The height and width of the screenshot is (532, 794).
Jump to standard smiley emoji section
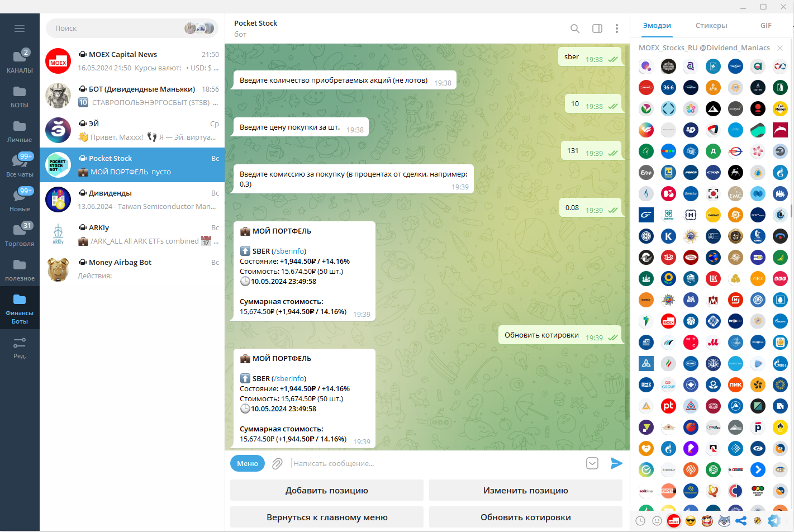click(657, 521)
